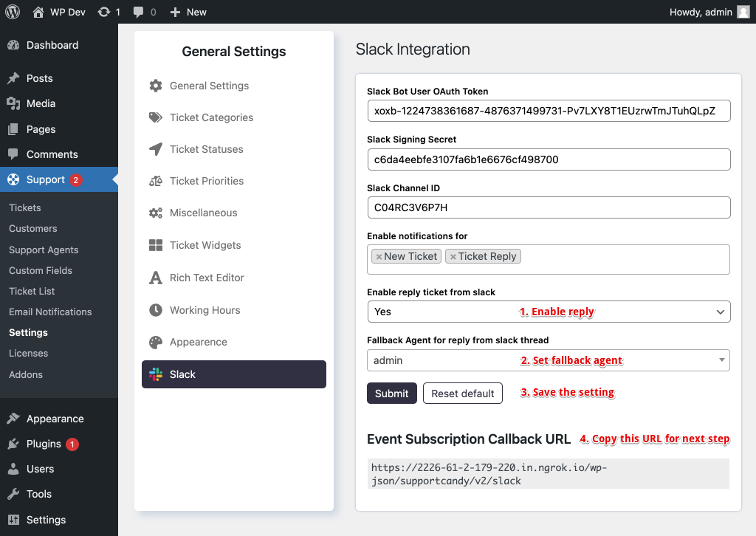Open Email Notifications submenu
756x536 pixels.
[x=50, y=312]
